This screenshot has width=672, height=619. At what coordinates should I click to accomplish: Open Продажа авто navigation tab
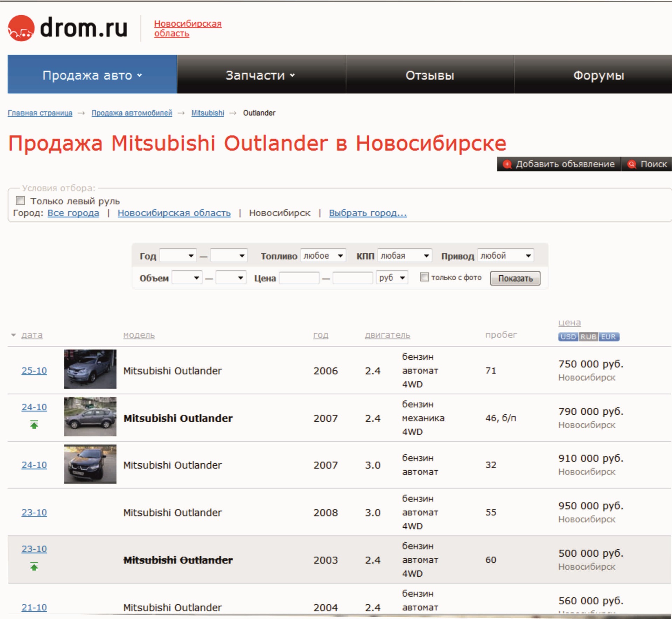(x=92, y=74)
